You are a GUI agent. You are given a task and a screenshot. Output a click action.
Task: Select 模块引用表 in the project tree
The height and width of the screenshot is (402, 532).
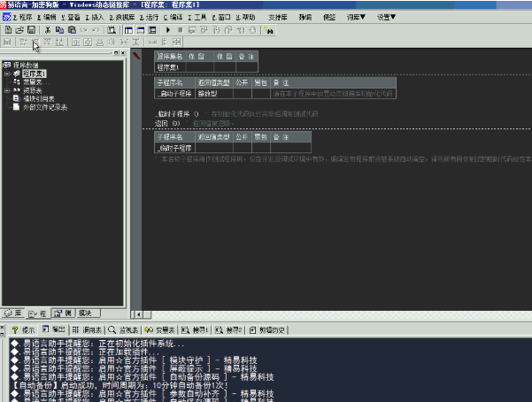(x=39, y=98)
